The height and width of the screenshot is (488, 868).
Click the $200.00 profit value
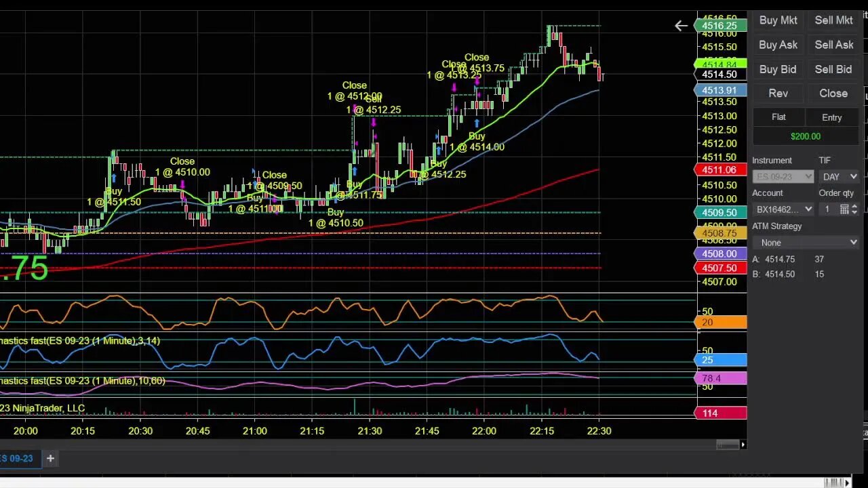806,136
